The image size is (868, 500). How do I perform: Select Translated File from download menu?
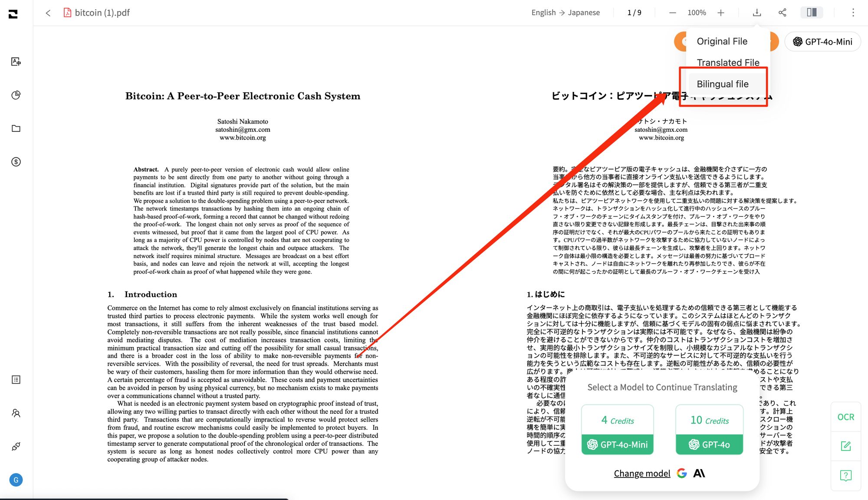pos(728,62)
